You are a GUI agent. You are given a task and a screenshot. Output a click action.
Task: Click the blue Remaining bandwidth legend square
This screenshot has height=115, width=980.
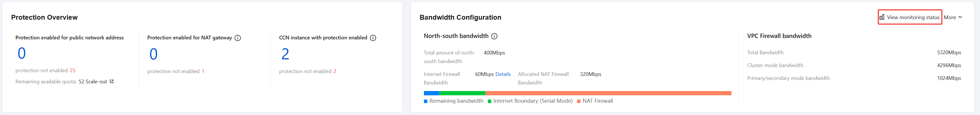tap(426, 101)
